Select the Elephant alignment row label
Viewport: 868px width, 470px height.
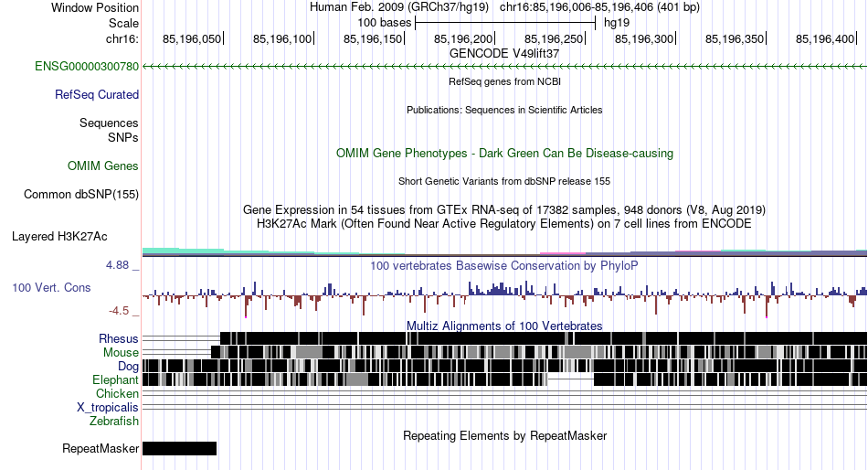(115, 379)
